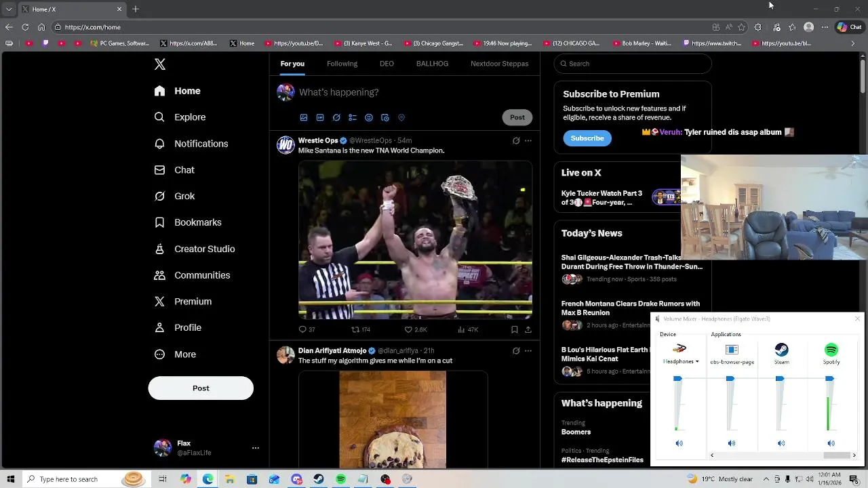Switch to the BALLHOG tab
868x488 pixels.
[432, 64]
